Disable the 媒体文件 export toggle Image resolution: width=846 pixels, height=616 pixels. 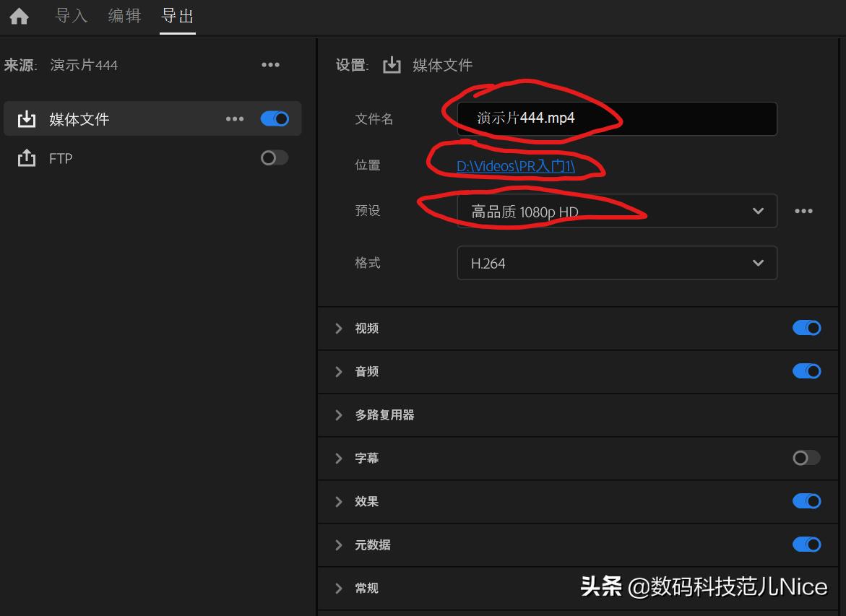coord(274,118)
